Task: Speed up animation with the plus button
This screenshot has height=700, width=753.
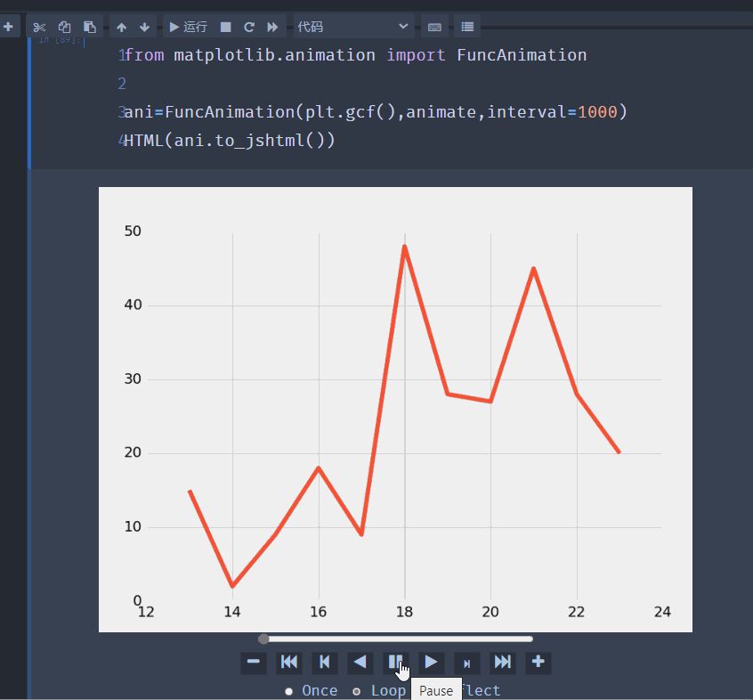Action: [x=538, y=662]
